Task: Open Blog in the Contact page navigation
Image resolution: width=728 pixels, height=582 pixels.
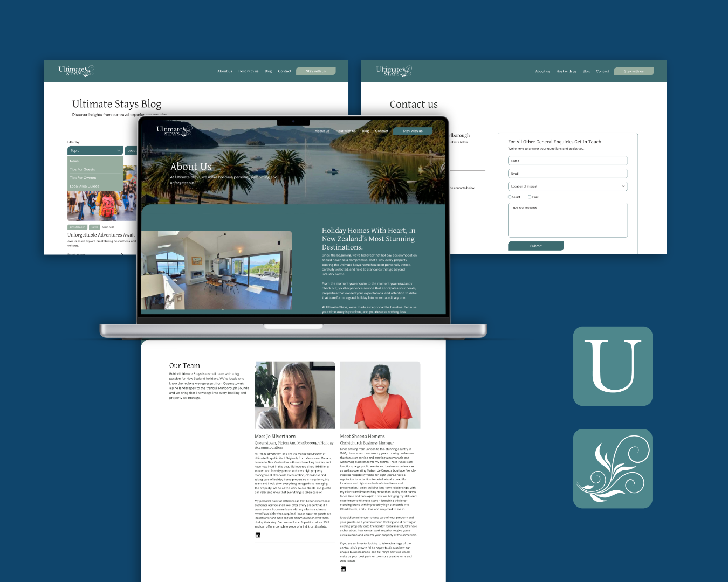Action: [x=586, y=71]
